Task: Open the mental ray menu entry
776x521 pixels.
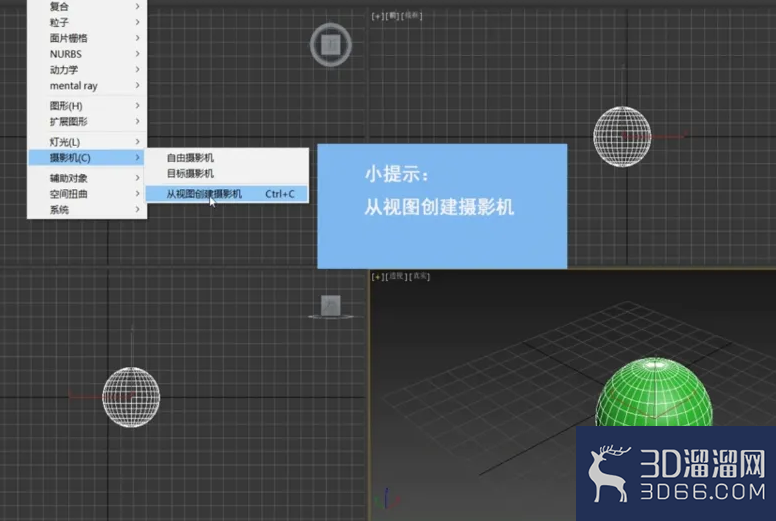Action: [87, 86]
